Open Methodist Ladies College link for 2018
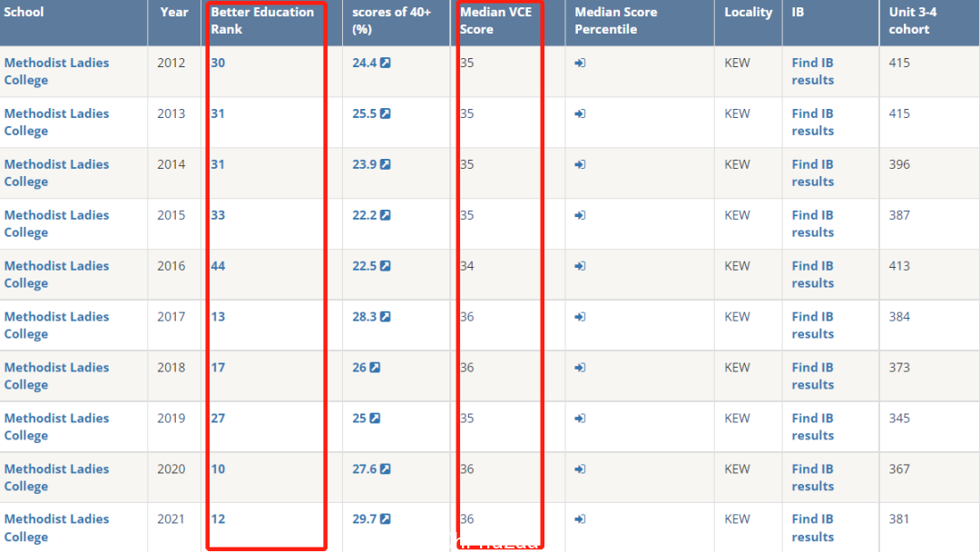The width and height of the screenshot is (980, 552). pyautogui.click(x=56, y=376)
